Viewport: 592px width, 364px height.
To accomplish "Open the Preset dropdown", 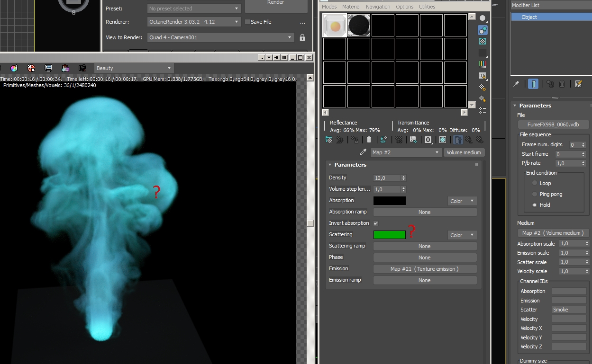I will (x=194, y=9).
